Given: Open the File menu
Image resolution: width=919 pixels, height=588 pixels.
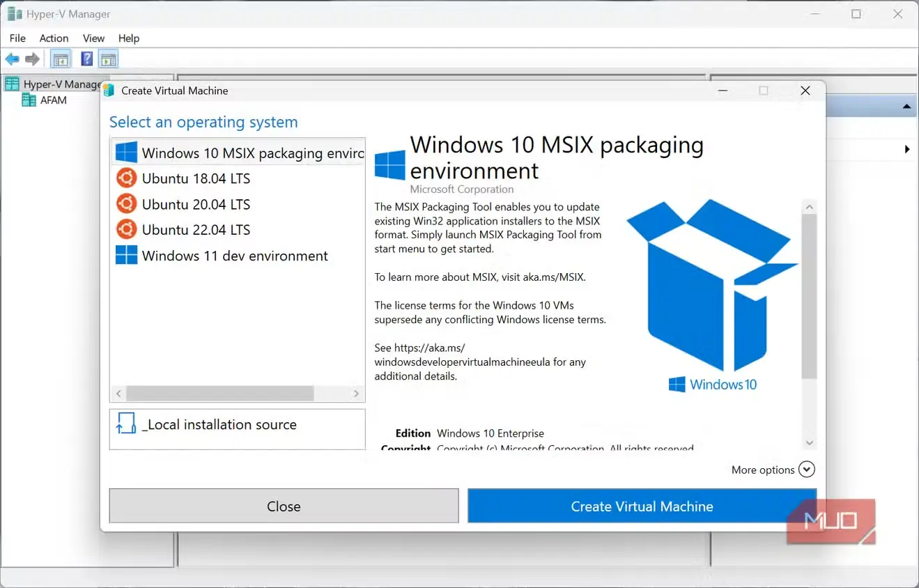Looking at the screenshot, I should [x=17, y=38].
